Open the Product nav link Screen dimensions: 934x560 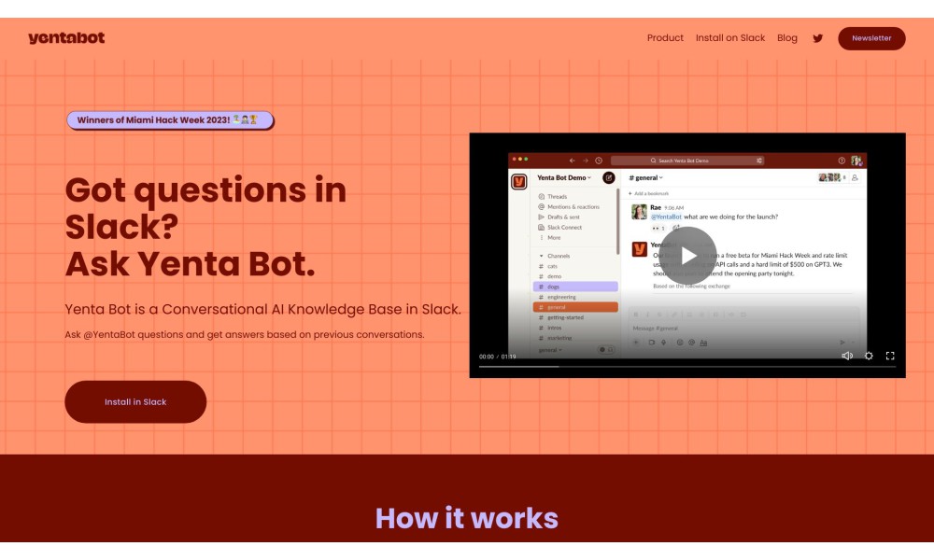point(665,38)
